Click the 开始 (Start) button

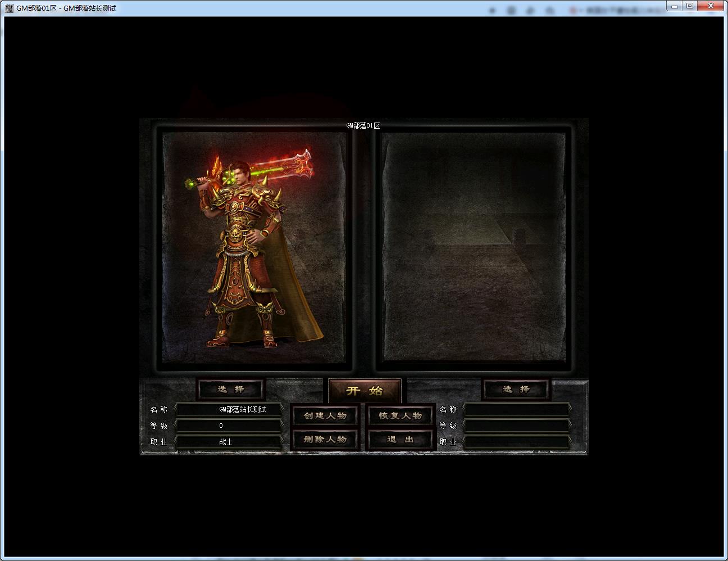coord(365,391)
